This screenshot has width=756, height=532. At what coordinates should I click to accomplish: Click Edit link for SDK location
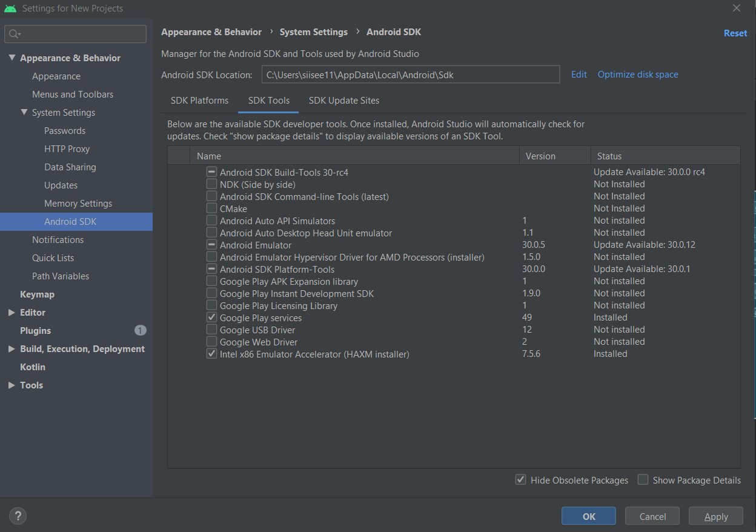pos(579,74)
